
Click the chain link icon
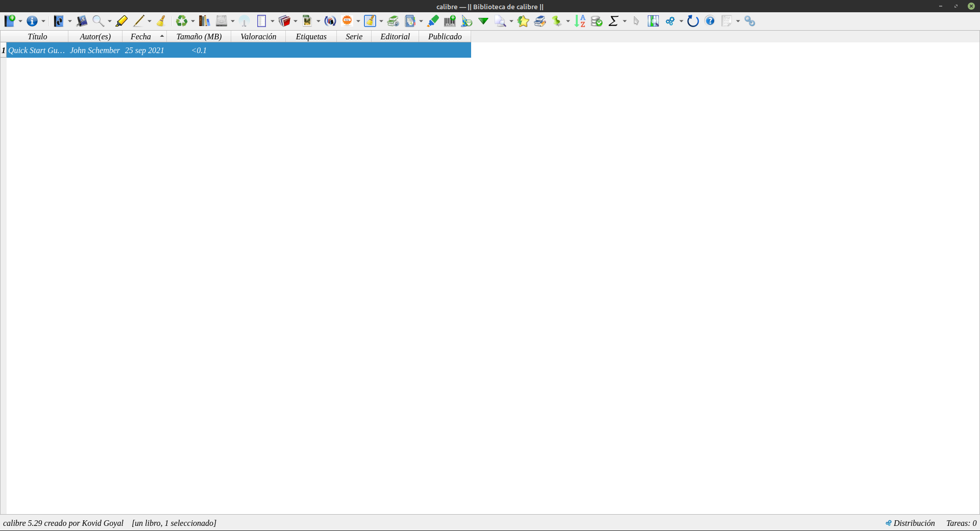click(x=750, y=21)
